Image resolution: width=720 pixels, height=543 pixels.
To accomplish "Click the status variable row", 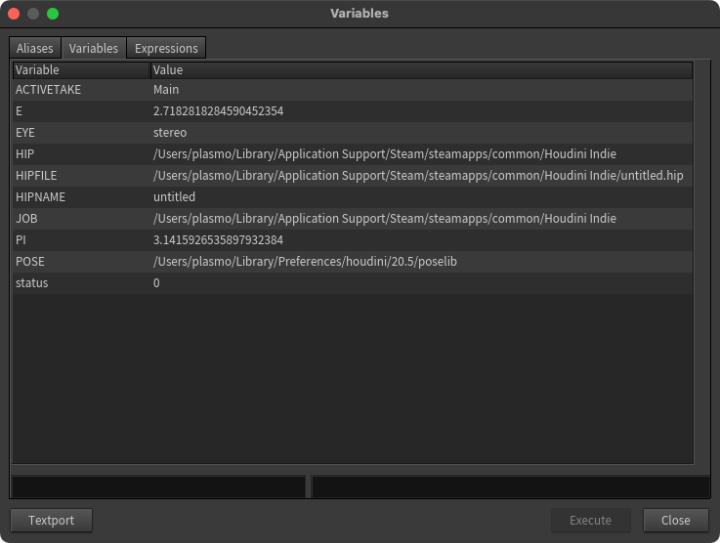I will click(32, 283).
